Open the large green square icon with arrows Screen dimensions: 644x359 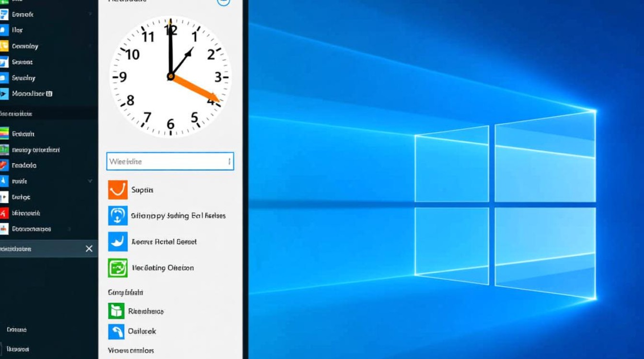[x=118, y=268]
